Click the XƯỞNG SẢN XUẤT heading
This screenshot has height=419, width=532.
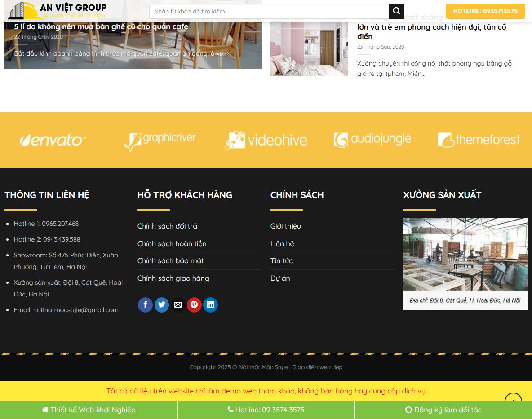(x=443, y=195)
